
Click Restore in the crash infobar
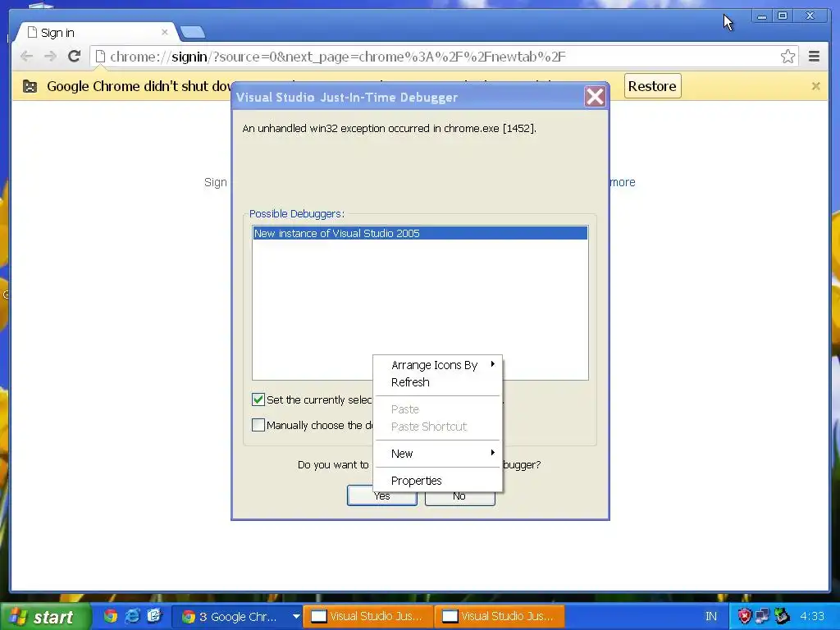coord(652,86)
